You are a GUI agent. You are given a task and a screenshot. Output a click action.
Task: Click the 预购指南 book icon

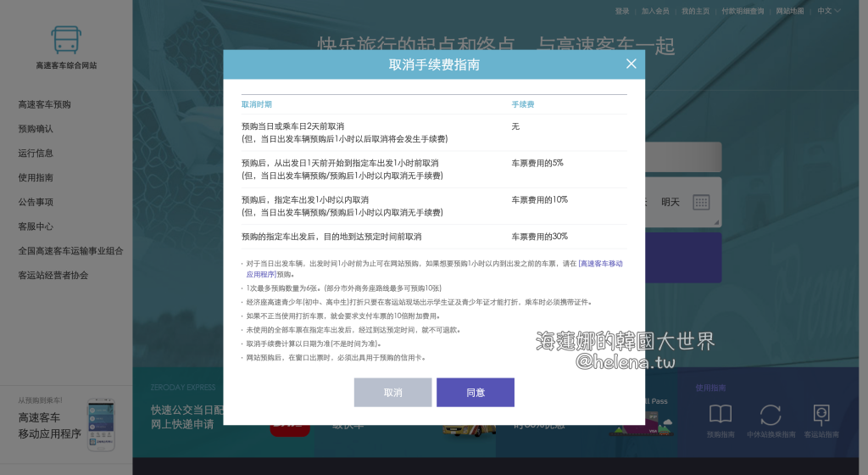coord(721,414)
